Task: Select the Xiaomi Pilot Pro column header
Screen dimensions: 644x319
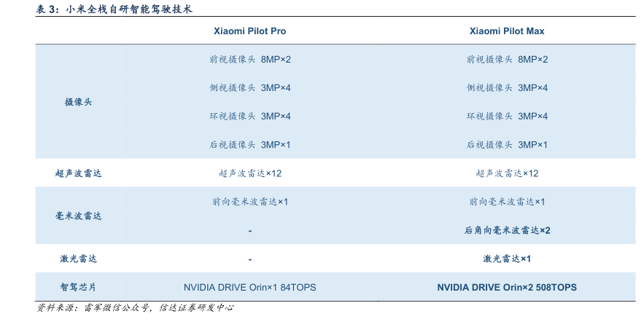Action: tap(249, 31)
